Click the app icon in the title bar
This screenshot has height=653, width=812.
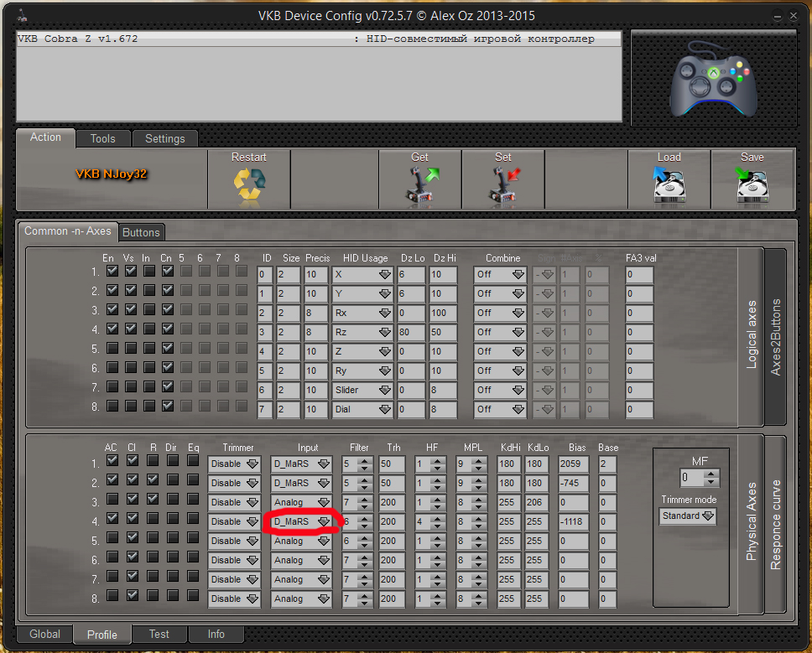pyautogui.click(x=22, y=16)
